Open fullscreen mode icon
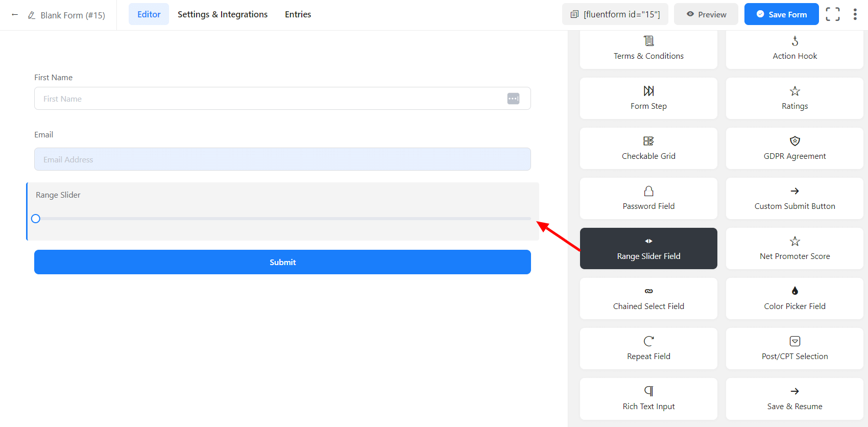Screen dimensions: 868x427 (832, 14)
